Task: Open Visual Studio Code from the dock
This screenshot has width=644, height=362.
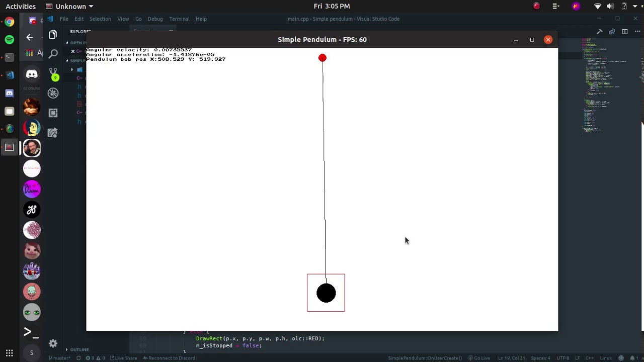Action: [9, 75]
